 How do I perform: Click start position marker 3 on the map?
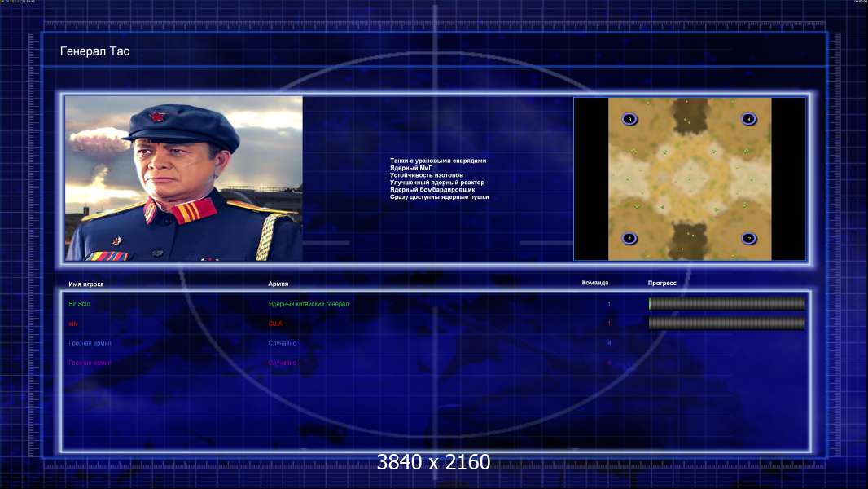[x=629, y=119]
